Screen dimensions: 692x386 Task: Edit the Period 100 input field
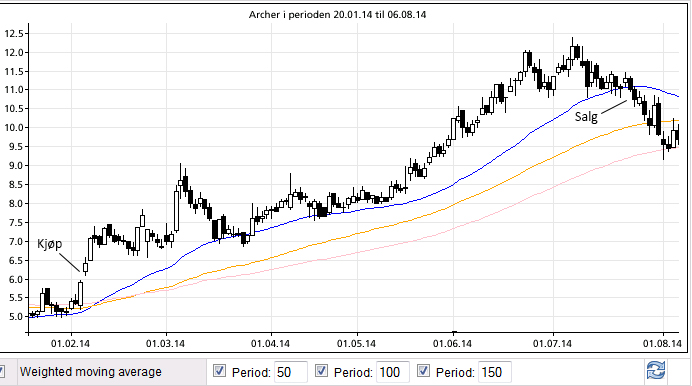(x=393, y=372)
